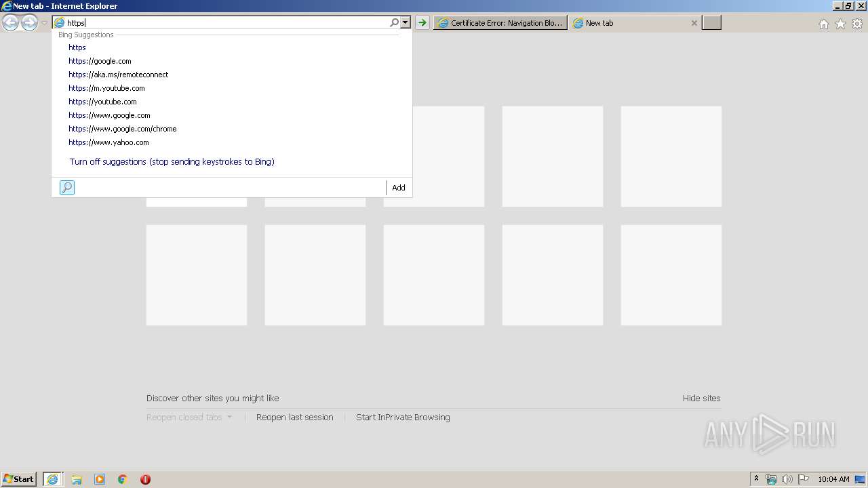Choose suggestion https://aka.ms/remoteconnect
Screen dimensions: 868x488
232,75
